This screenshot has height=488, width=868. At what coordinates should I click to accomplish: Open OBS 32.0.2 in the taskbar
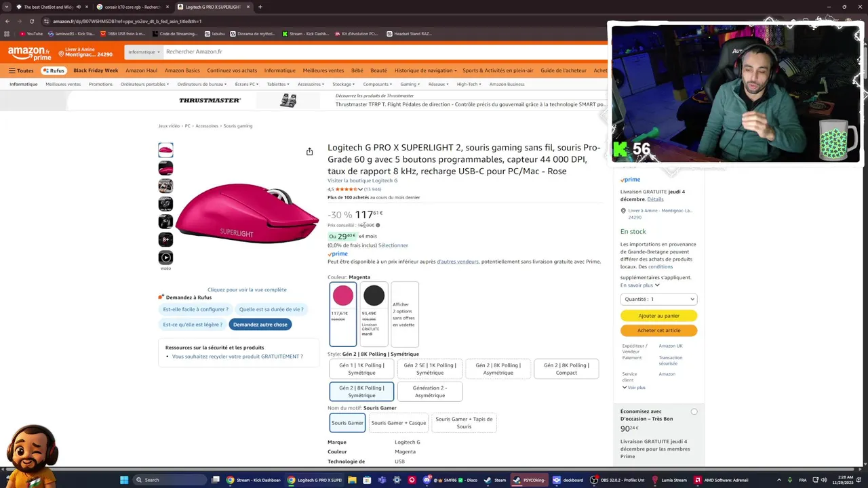[x=617, y=480]
